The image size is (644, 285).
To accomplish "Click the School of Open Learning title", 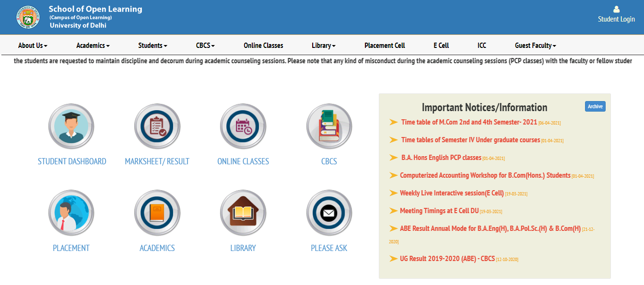I will point(95,9).
